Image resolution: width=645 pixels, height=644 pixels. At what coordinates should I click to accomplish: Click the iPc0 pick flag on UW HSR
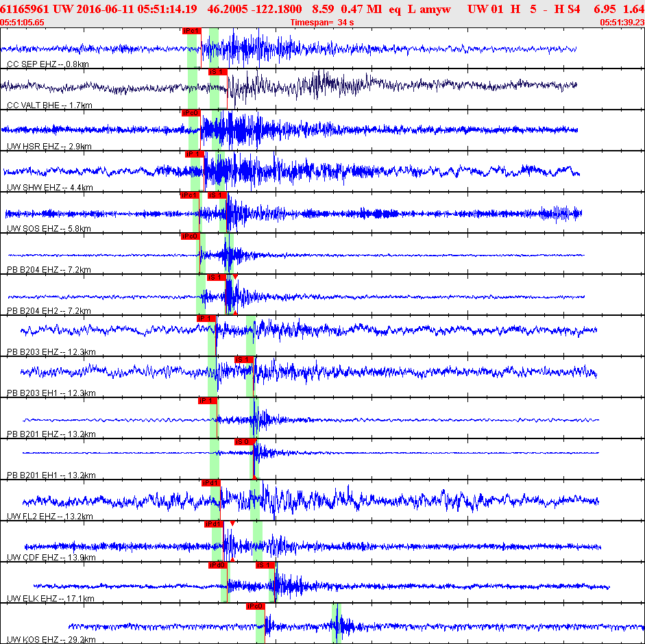[191, 113]
